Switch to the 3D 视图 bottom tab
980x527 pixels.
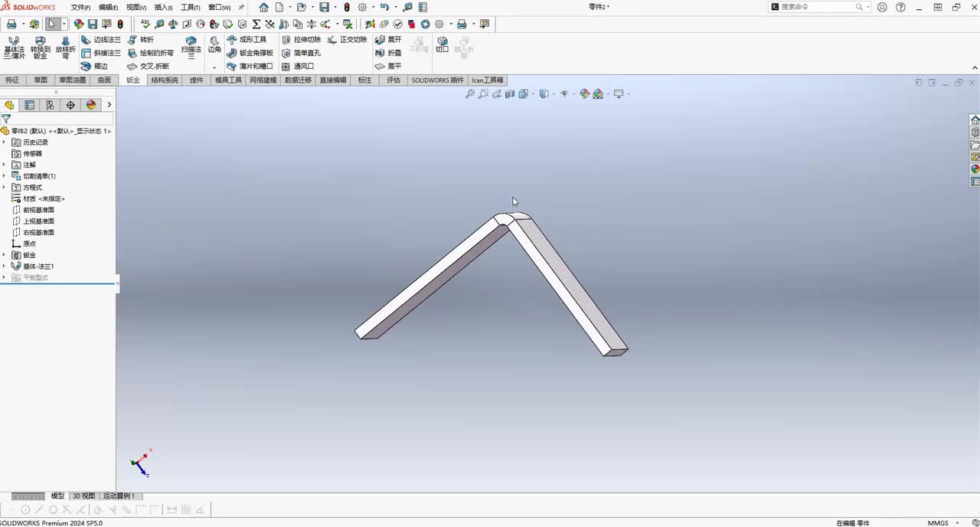pos(84,496)
